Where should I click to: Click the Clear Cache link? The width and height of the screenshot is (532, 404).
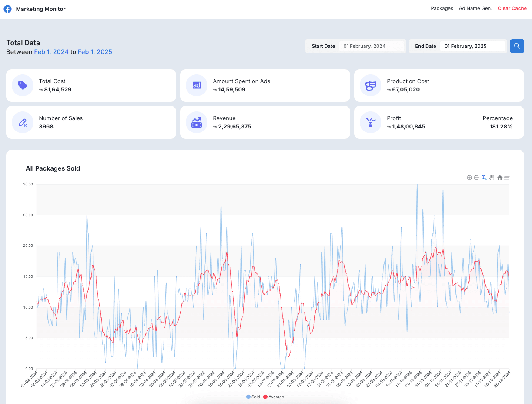coord(512,9)
